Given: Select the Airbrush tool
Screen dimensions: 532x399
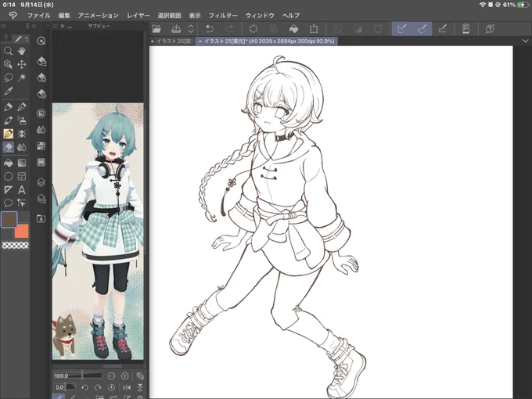Looking at the screenshot, I should point(22,120).
